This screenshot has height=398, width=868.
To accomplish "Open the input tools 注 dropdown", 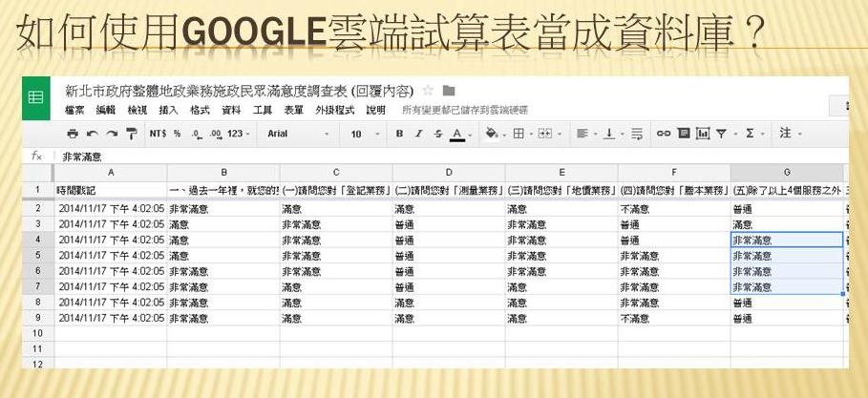I will tap(790, 134).
